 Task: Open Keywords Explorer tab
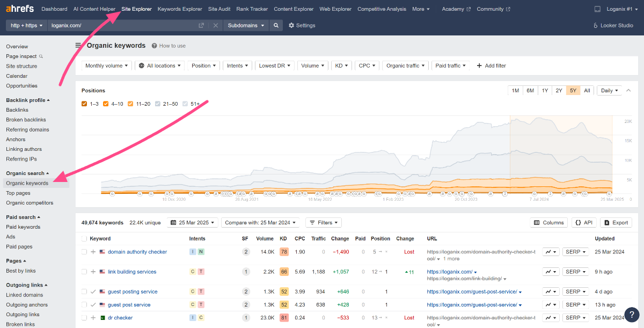(x=180, y=9)
